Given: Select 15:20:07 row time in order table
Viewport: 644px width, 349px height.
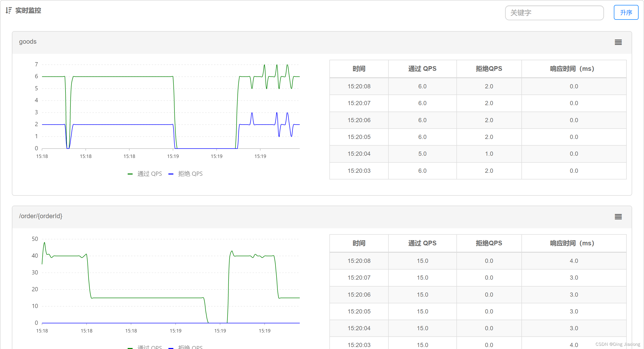Looking at the screenshot, I should click(x=359, y=278).
